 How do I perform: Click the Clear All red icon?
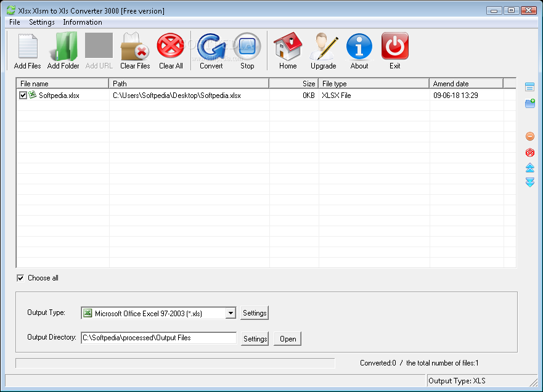click(170, 46)
